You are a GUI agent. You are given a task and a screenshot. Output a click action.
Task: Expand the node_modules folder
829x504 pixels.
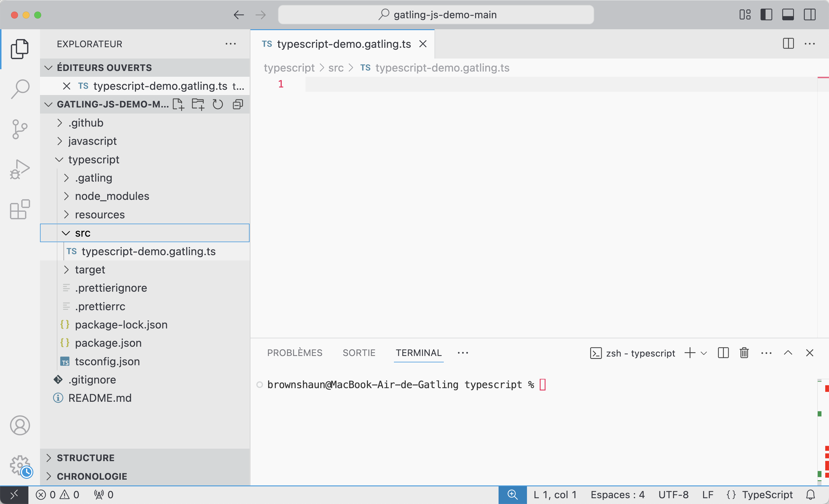(145, 196)
